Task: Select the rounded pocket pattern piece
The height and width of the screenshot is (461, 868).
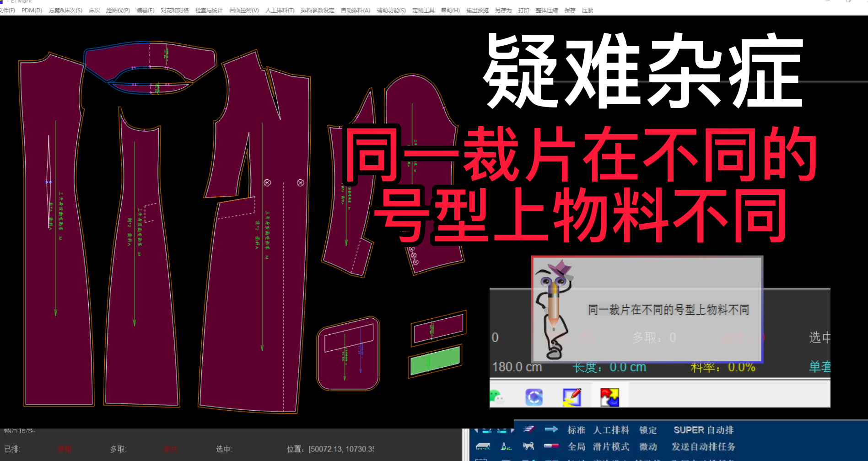Action: (x=348, y=354)
